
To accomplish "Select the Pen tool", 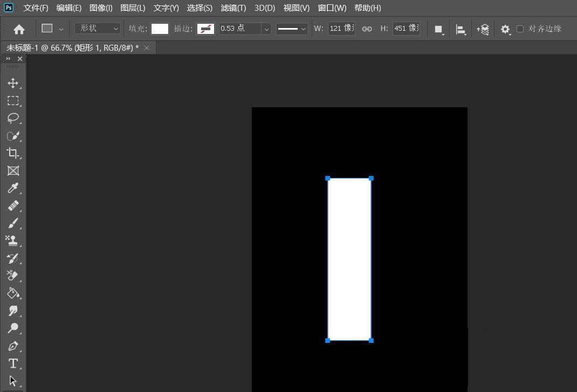I will [13, 346].
